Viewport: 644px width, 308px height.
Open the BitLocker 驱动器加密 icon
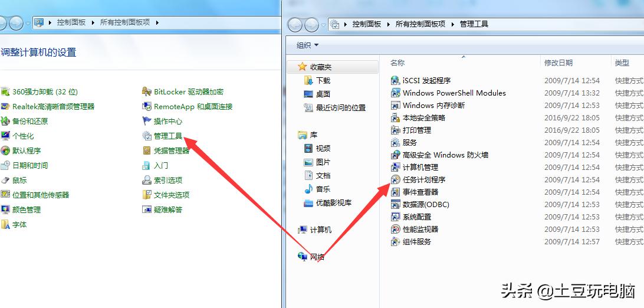tap(147, 91)
